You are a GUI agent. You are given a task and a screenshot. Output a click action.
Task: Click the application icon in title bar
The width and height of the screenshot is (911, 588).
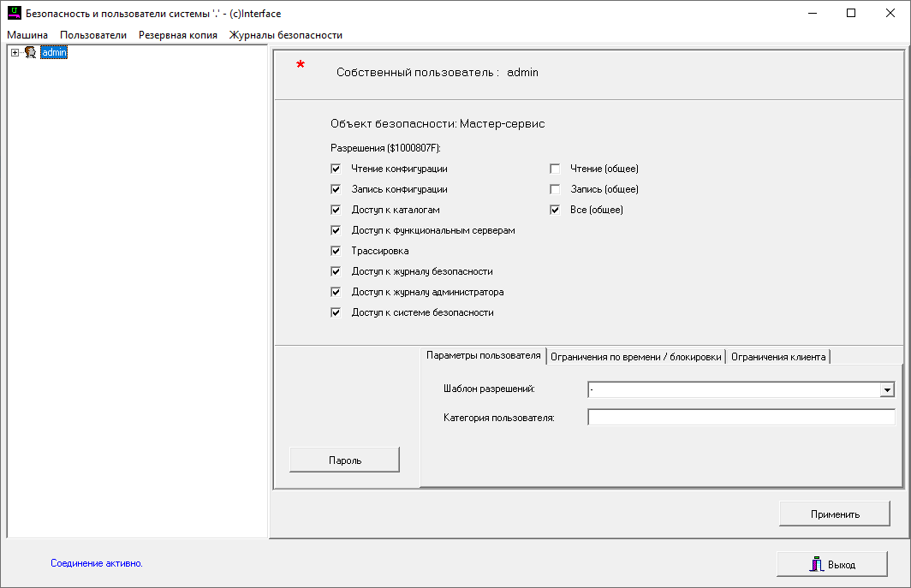point(14,14)
